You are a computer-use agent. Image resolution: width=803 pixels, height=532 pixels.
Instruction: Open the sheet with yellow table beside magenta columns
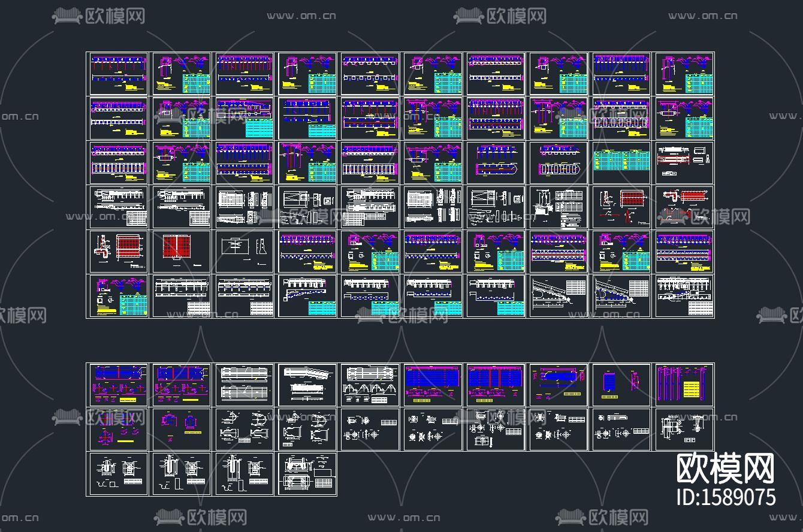[x=684, y=385]
